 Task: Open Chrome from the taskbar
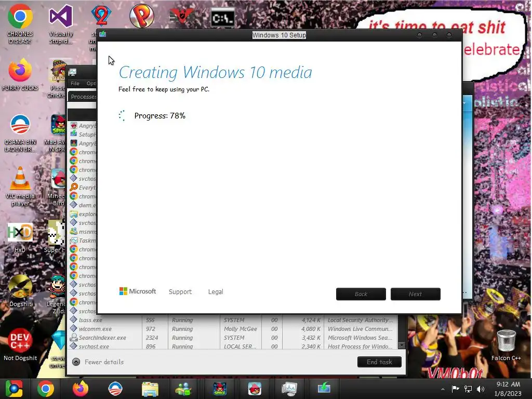(46, 389)
